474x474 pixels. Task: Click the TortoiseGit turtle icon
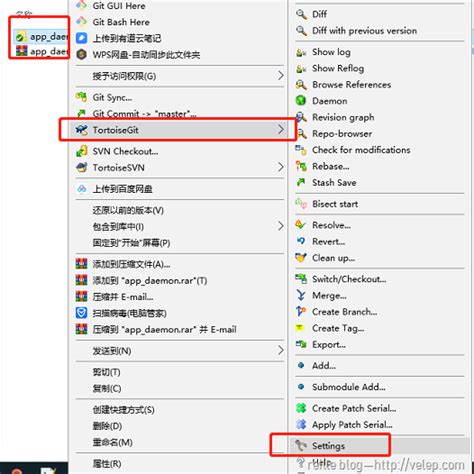82,130
